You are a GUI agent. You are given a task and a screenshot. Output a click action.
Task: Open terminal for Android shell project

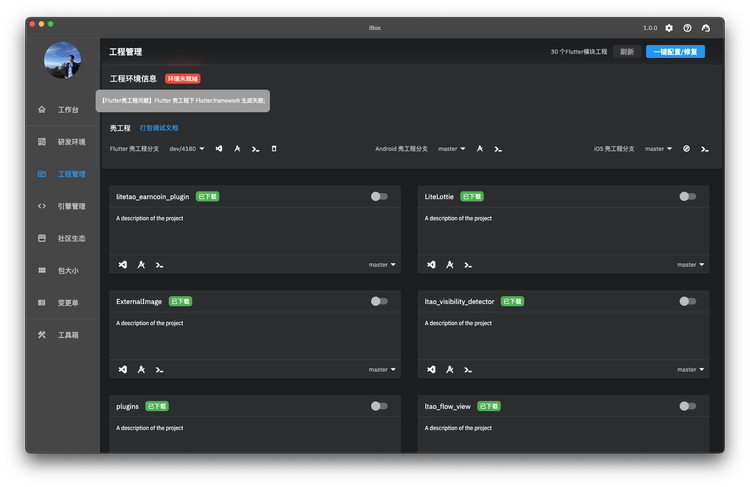498,149
